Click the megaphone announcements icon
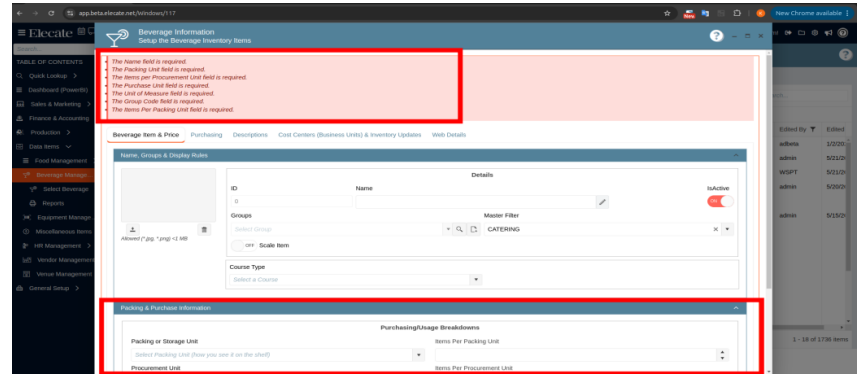The width and height of the screenshot is (868, 380). 828,33
